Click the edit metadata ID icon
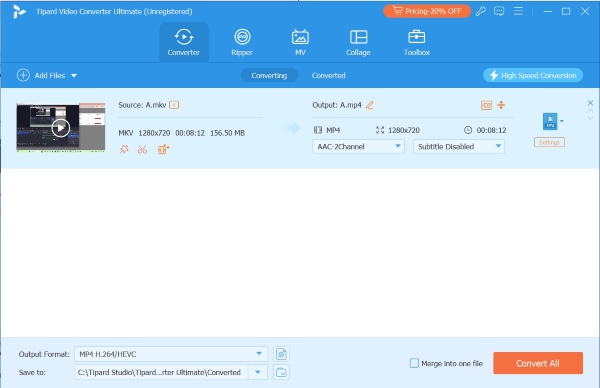600x388 pixels. point(486,105)
